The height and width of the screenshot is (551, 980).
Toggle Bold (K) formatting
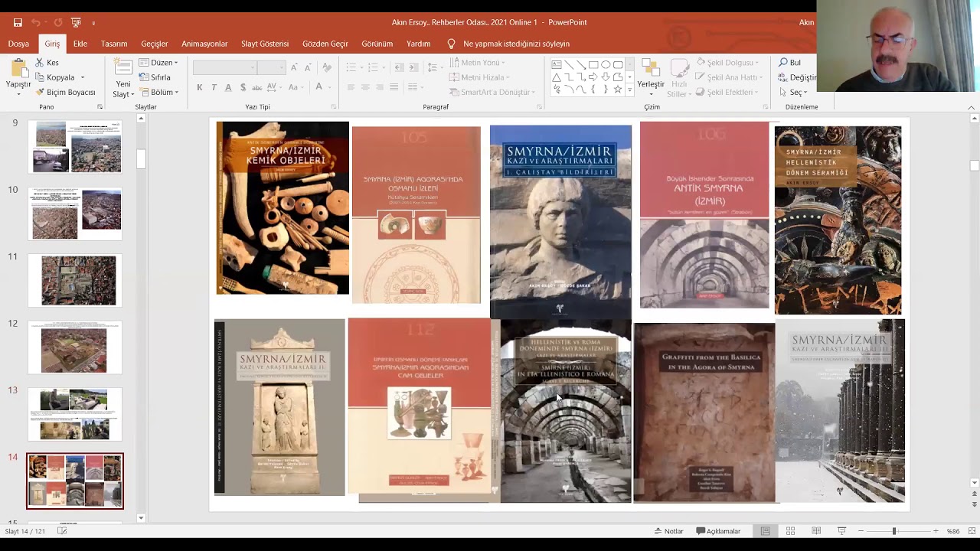click(x=200, y=88)
